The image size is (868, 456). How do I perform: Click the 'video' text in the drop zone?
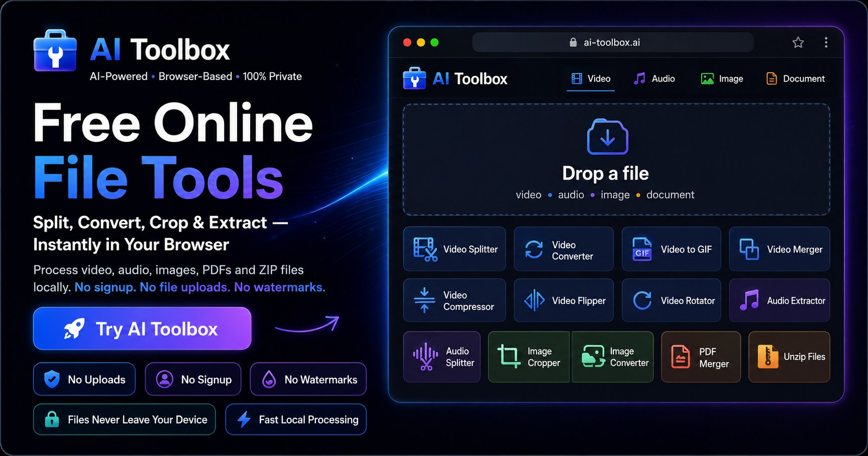(529, 195)
